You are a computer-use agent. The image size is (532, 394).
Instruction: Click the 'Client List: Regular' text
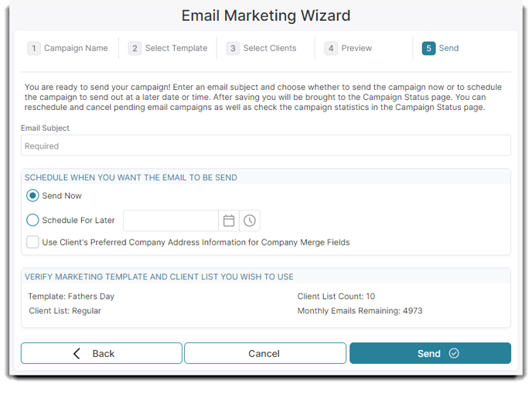tap(65, 310)
